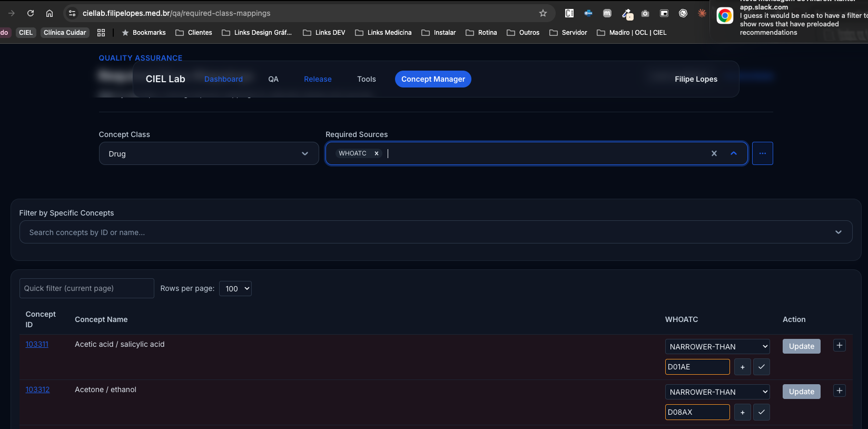Open concept 103311 link
Screen dimensions: 868x429
[x=37, y=344]
